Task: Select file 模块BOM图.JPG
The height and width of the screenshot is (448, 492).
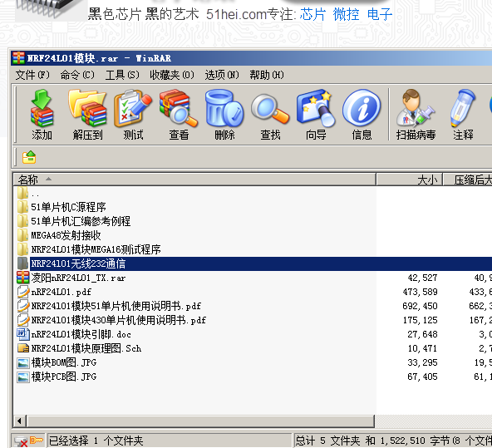Action: [x=64, y=362]
